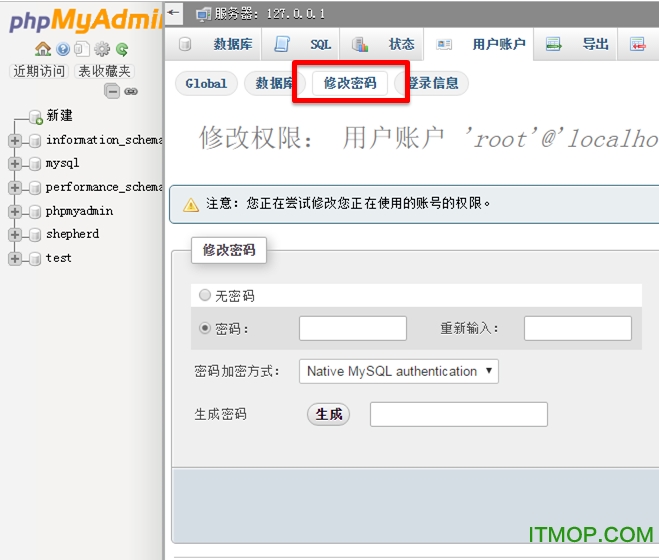Click the 服务器: 127.0.0.1 breadcrumb link
Viewport: 659px width, 560px height.
[x=269, y=14]
